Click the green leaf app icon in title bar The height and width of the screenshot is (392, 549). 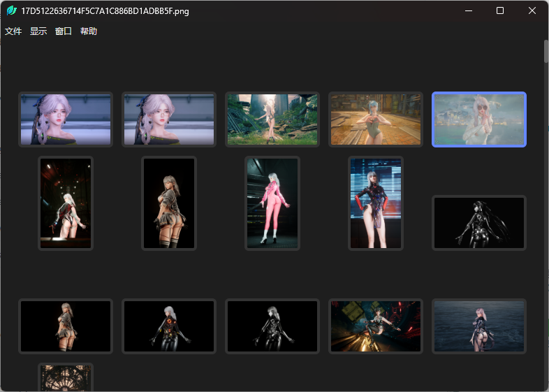pos(11,11)
